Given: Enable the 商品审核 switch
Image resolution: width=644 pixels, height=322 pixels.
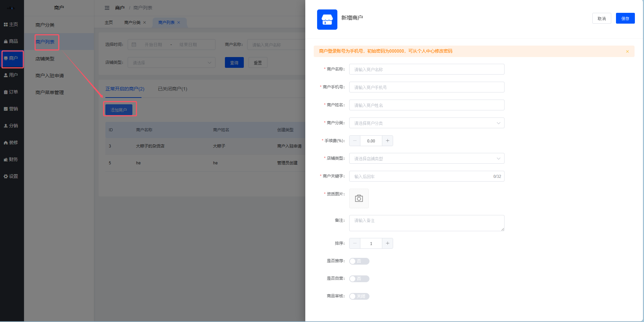Looking at the screenshot, I should point(359,296).
